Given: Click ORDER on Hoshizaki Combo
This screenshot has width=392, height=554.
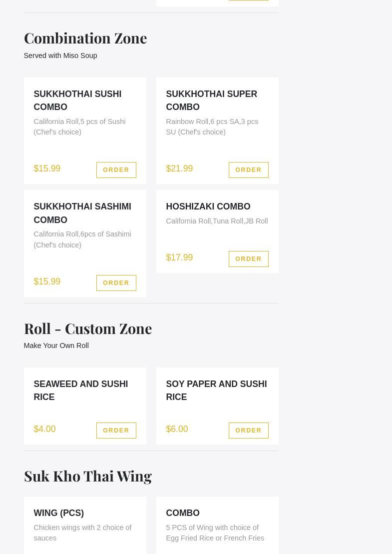Looking at the screenshot, I should point(248,259).
